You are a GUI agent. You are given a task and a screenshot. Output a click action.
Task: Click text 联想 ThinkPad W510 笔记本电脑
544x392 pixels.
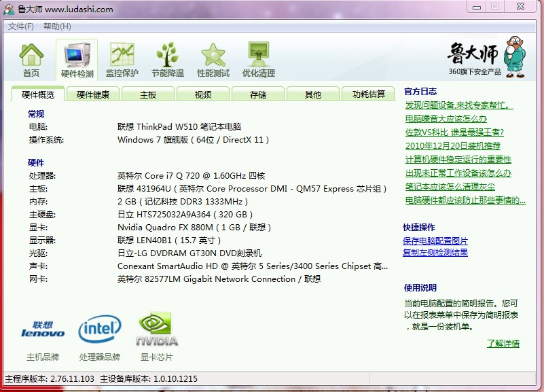click(x=179, y=126)
